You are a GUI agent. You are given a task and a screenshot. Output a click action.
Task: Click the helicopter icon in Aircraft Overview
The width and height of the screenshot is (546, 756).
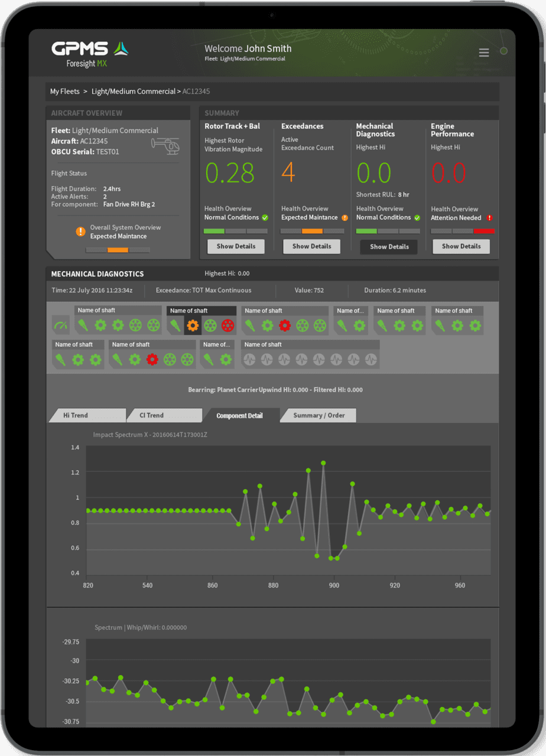[x=165, y=146]
